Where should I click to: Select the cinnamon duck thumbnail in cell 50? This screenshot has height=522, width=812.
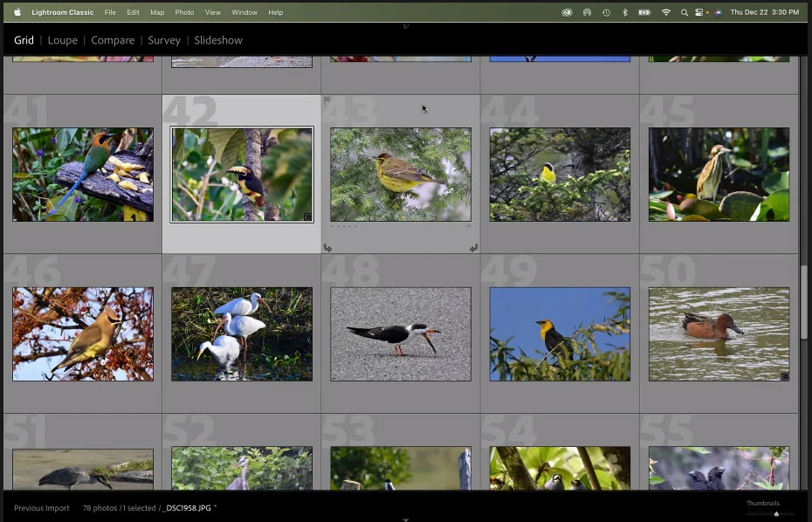tap(719, 334)
